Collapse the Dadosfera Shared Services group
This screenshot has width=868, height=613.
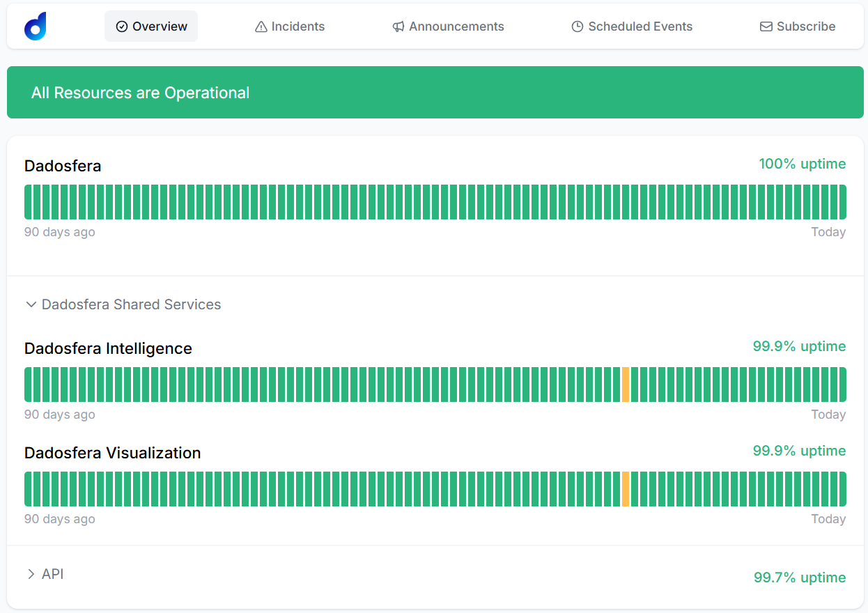point(123,304)
